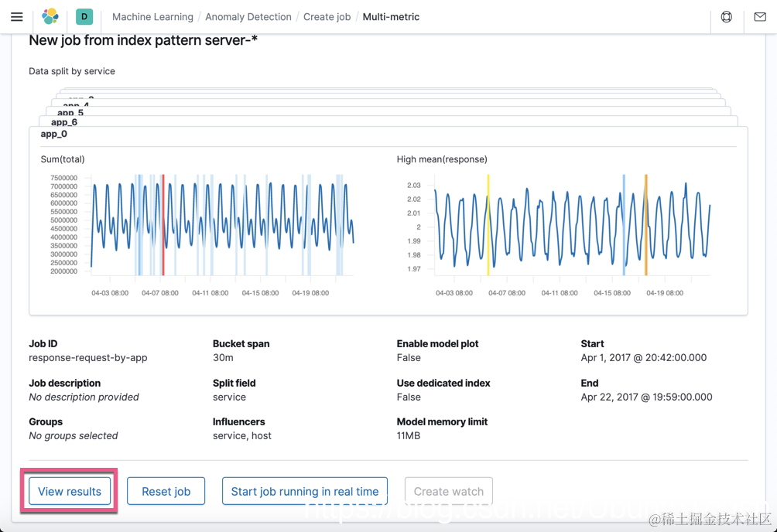Click the Enable model plot label
This screenshot has width=777, height=532.
(x=437, y=343)
